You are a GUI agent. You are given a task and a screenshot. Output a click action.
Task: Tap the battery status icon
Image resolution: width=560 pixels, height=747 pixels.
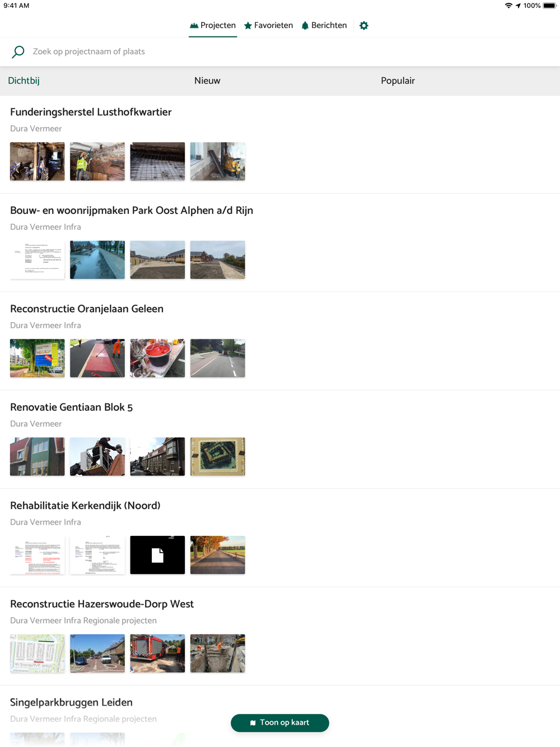549,6
